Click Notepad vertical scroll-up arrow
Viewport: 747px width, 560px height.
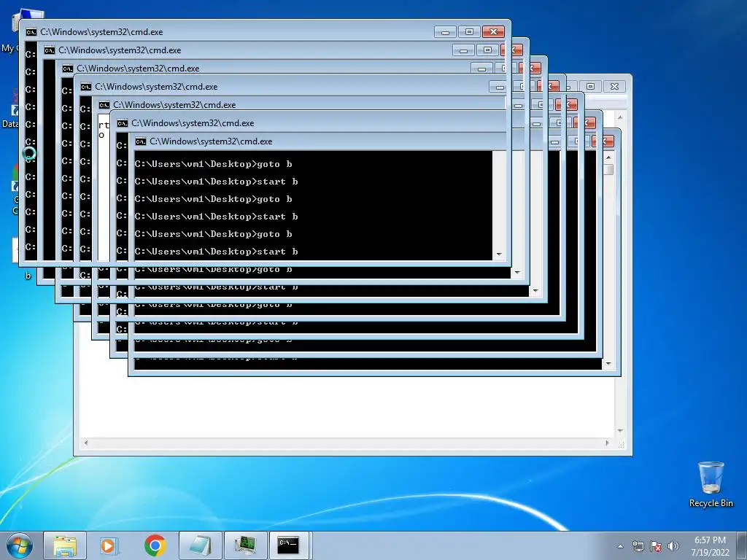[x=620, y=117]
